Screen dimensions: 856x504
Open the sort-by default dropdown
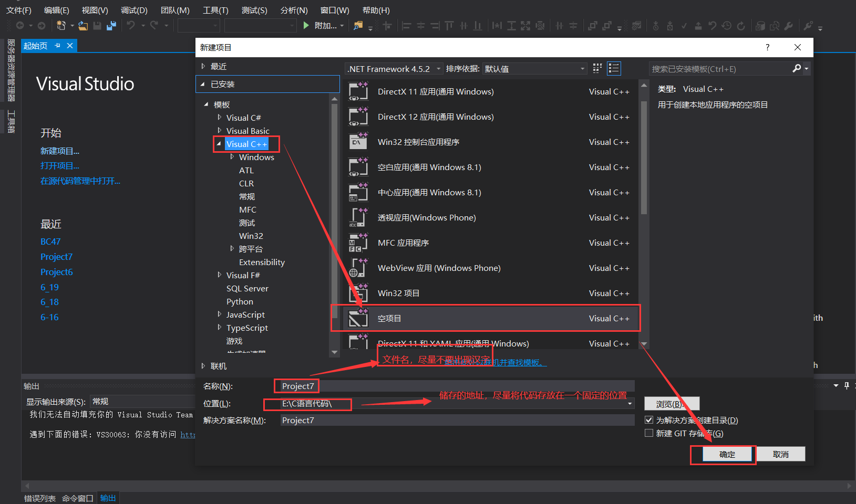[534, 69]
